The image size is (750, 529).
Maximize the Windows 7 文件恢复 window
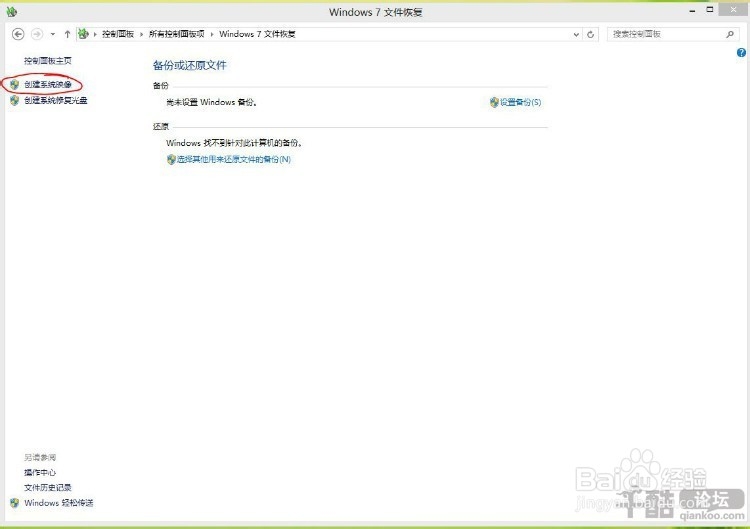[710, 10]
